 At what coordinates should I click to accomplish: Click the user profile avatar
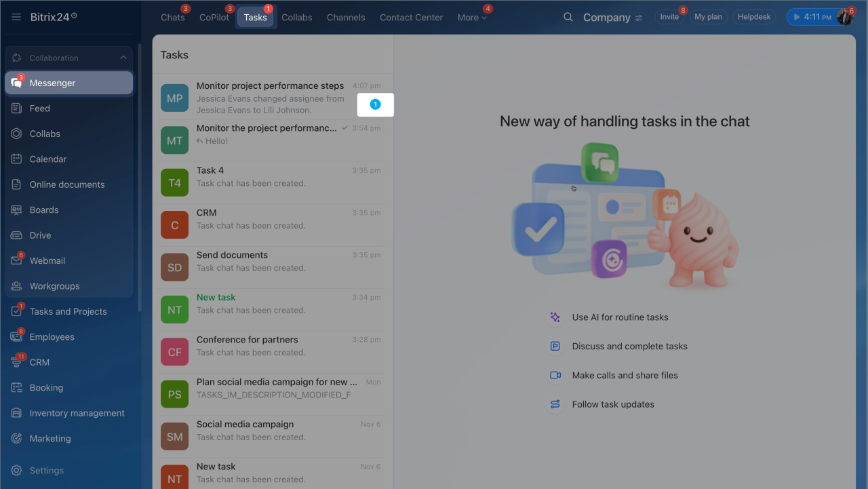844,17
